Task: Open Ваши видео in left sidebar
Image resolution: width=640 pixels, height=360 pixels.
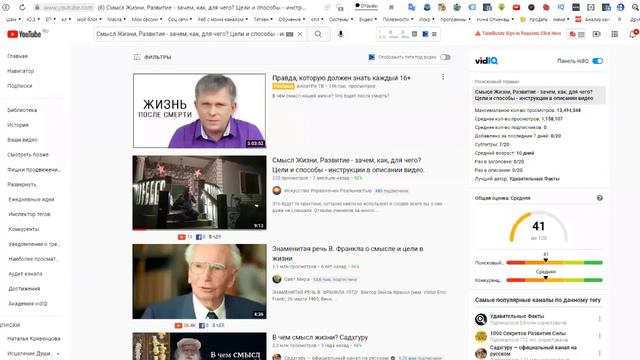Action: click(x=22, y=140)
